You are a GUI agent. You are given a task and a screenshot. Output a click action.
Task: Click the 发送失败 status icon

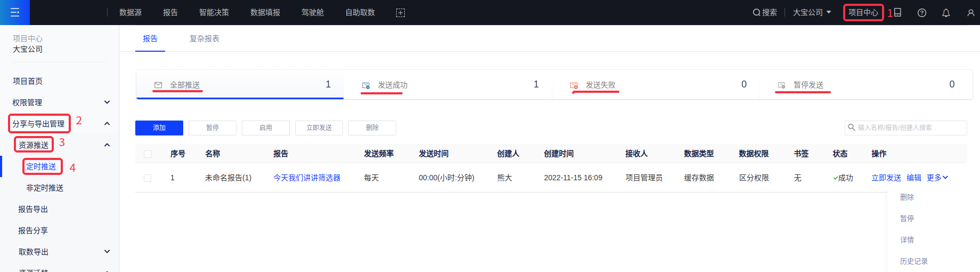click(x=574, y=85)
